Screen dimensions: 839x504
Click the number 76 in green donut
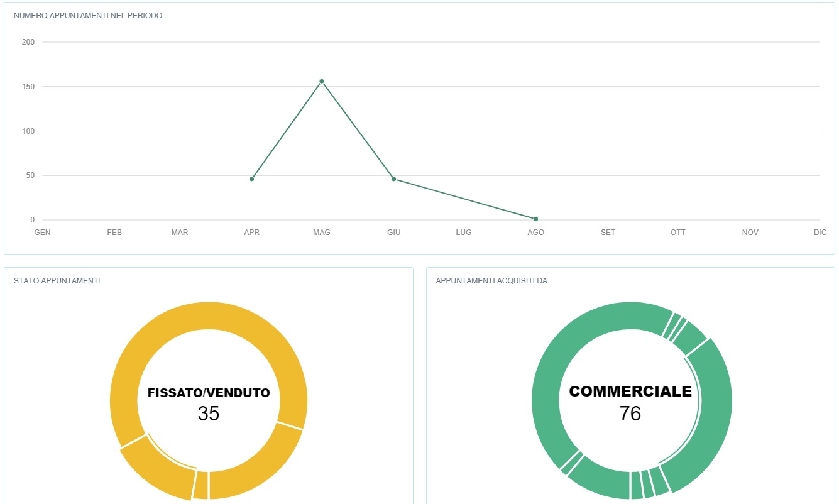pyautogui.click(x=630, y=414)
